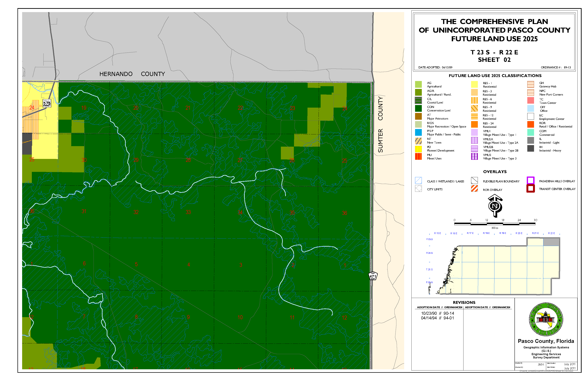The height and width of the screenshot is (380, 588).
Task: Click the Pasadena Hills Overlay magenta square
Action: tap(530, 180)
